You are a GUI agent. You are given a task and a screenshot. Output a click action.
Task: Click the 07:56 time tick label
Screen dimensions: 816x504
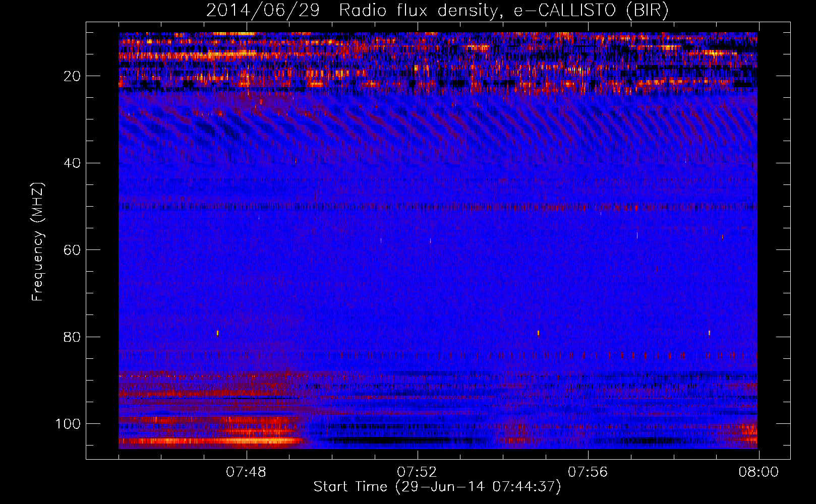click(x=588, y=472)
